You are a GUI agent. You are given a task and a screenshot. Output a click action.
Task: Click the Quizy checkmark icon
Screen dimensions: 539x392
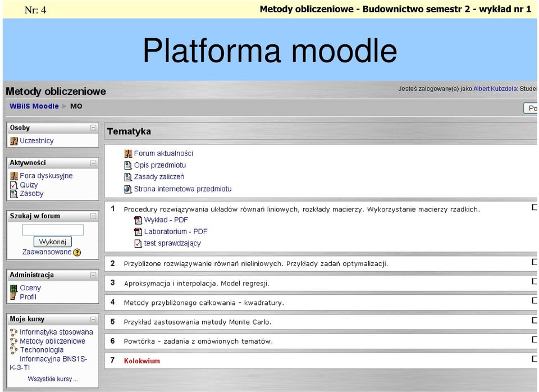(x=13, y=185)
